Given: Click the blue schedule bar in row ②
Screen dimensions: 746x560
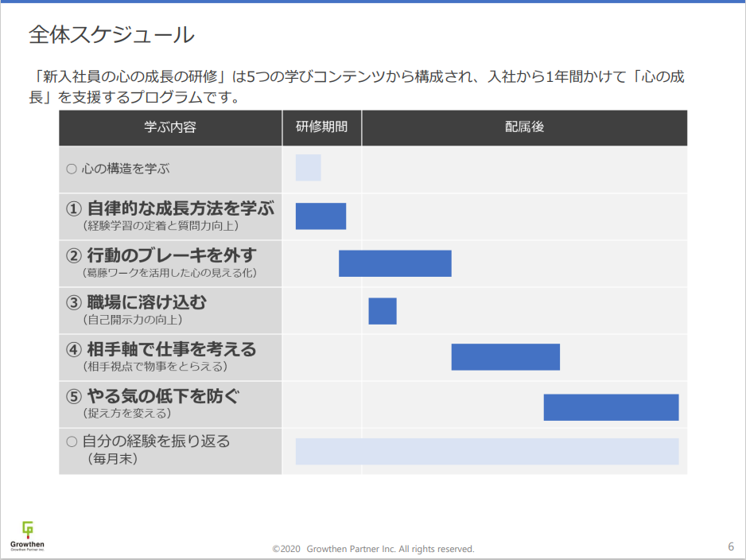Looking at the screenshot, I should click(394, 263).
